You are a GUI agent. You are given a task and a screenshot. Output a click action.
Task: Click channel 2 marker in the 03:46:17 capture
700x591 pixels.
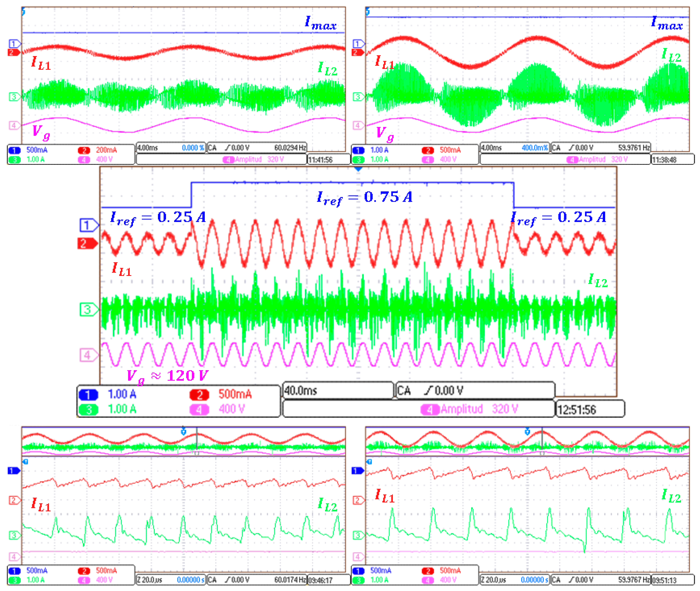[x=15, y=500]
